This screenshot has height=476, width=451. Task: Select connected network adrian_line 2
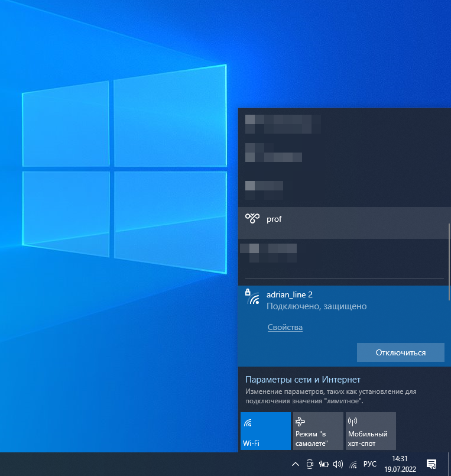click(343, 326)
